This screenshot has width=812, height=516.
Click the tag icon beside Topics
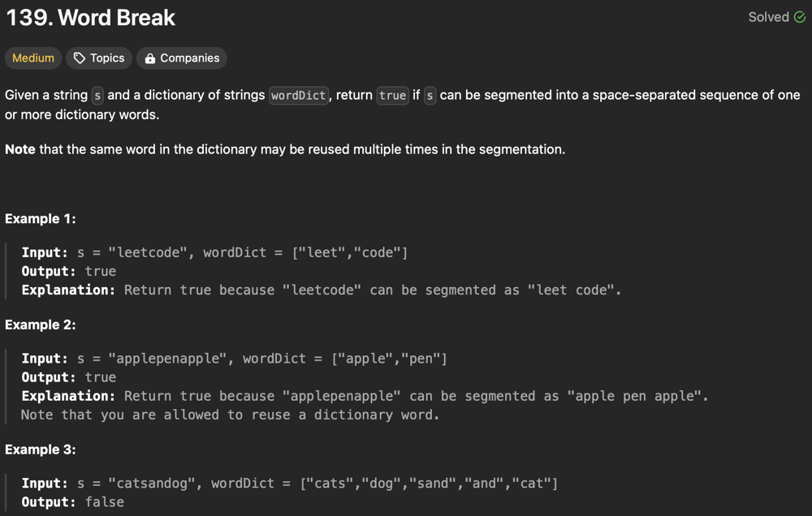coord(80,58)
